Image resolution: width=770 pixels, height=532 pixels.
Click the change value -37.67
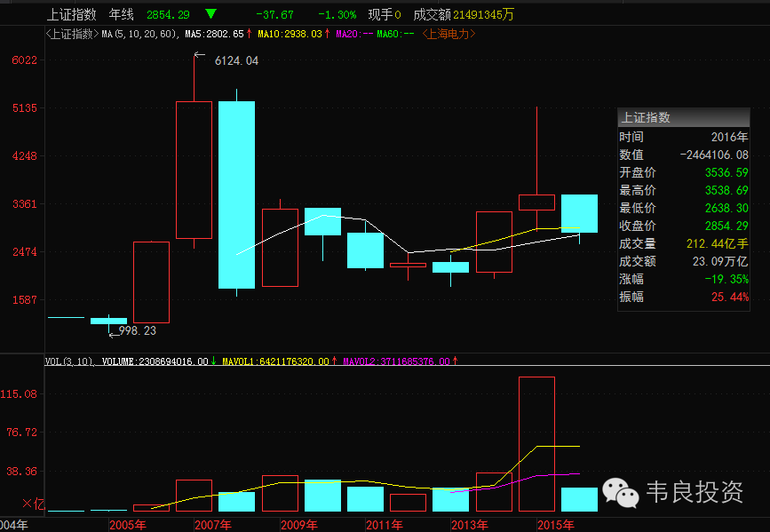tap(274, 15)
